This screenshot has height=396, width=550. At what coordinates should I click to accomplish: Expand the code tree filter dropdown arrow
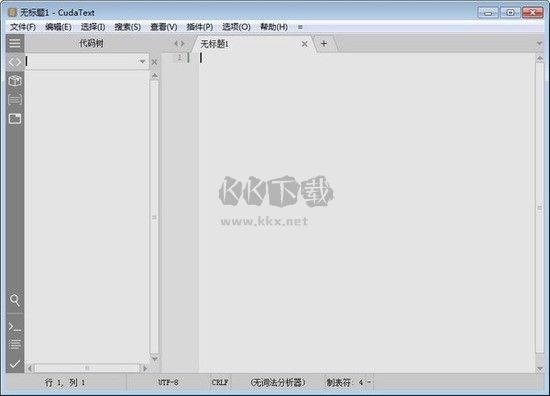142,62
